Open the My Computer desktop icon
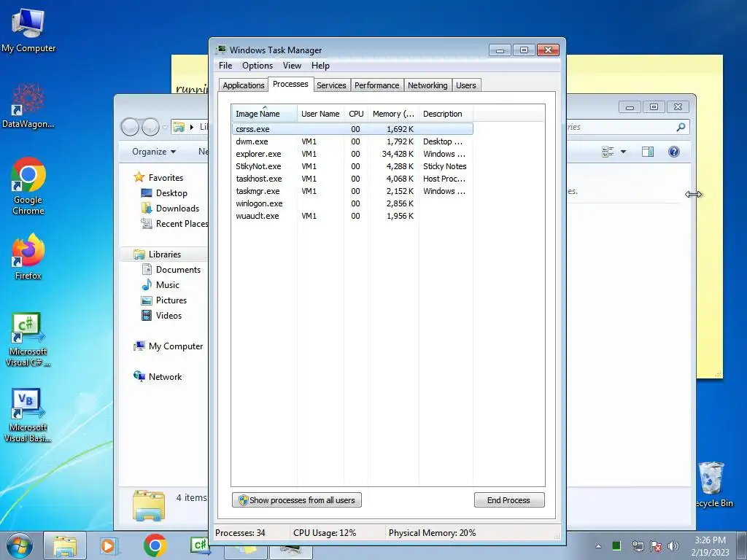Image resolution: width=747 pixels, height=560 pixels. pyautogui.click(x=28, y=29)
